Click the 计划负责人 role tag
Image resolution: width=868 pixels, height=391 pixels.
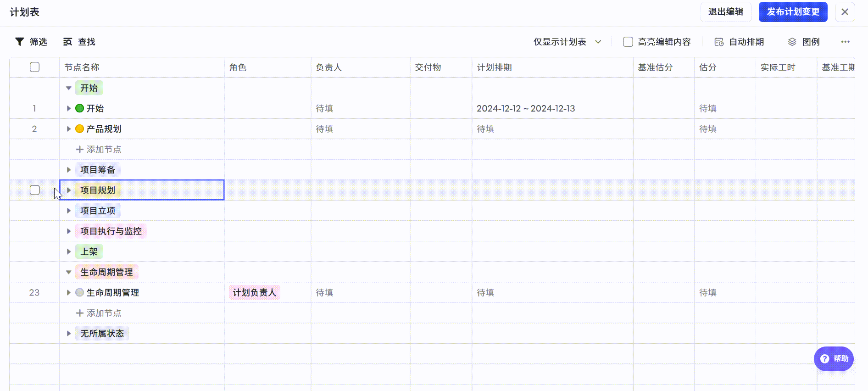click(254, 293)
